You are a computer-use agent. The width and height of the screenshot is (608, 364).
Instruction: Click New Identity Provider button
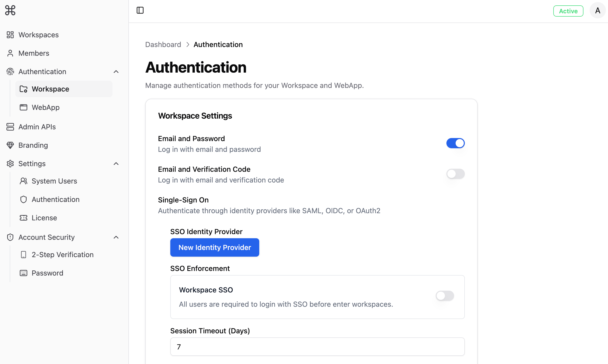(x=215, y=247)
